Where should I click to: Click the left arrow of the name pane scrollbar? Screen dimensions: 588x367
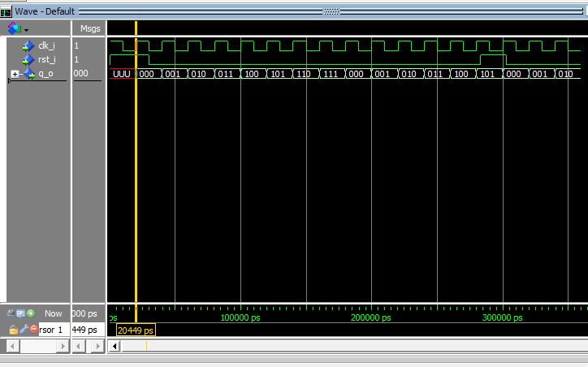point(12,346)
